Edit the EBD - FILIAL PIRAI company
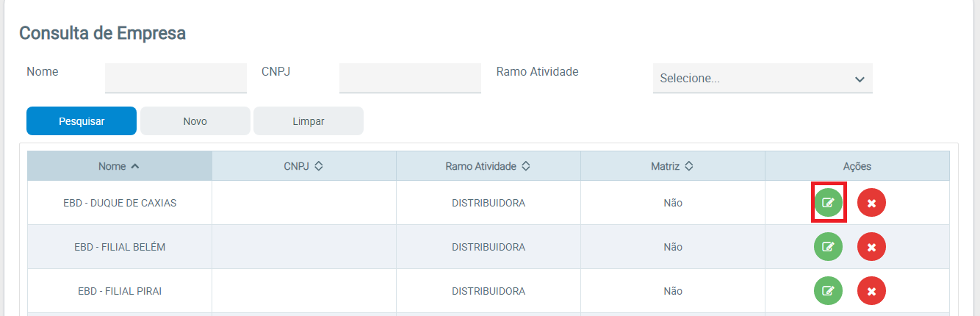This screenshot has height=316, width=980. click(828, 291)
